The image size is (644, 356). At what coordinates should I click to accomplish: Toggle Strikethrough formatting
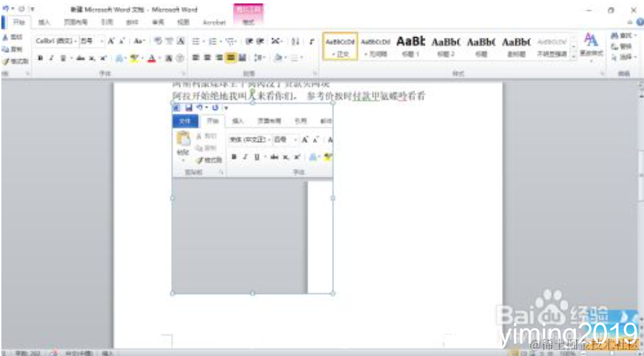tap(80, 58)
